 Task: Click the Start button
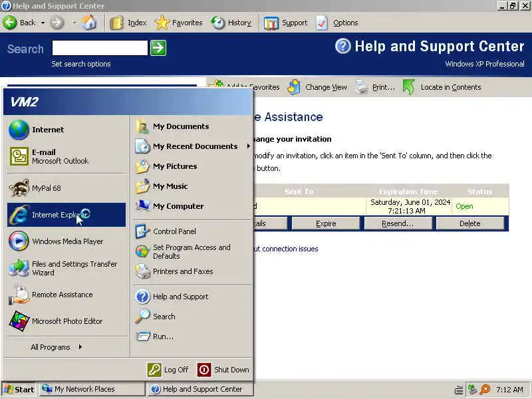19,390
